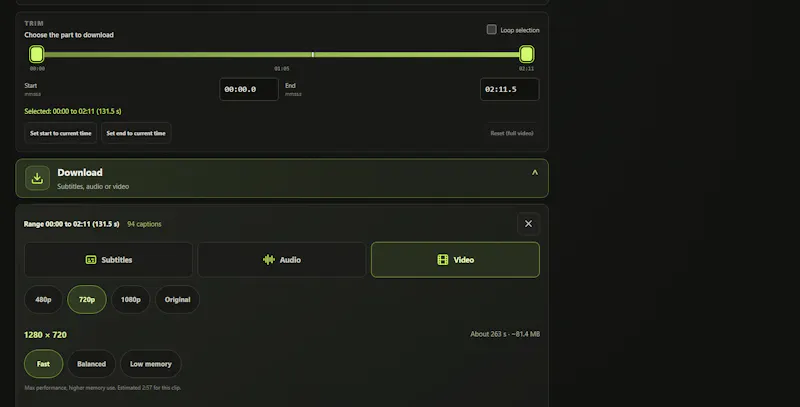The width and height of the screenshot is (800, 407).
Task: Choose the Fast processing mode
Action: (43, 364)
